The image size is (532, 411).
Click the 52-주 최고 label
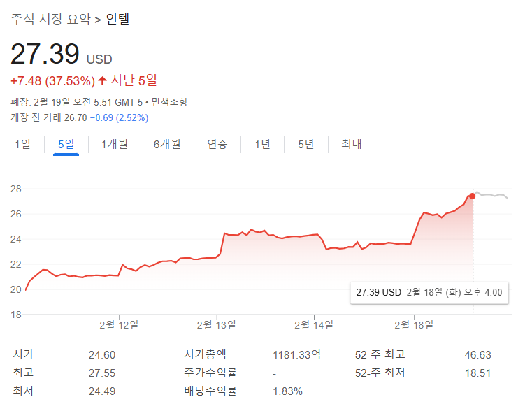coord(380,354)
